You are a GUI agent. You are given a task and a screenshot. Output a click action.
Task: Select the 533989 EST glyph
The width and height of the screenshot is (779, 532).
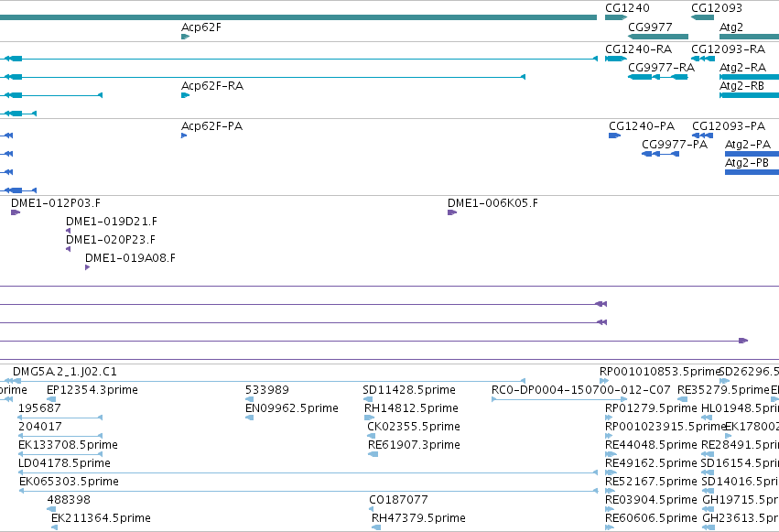(249, 399)
